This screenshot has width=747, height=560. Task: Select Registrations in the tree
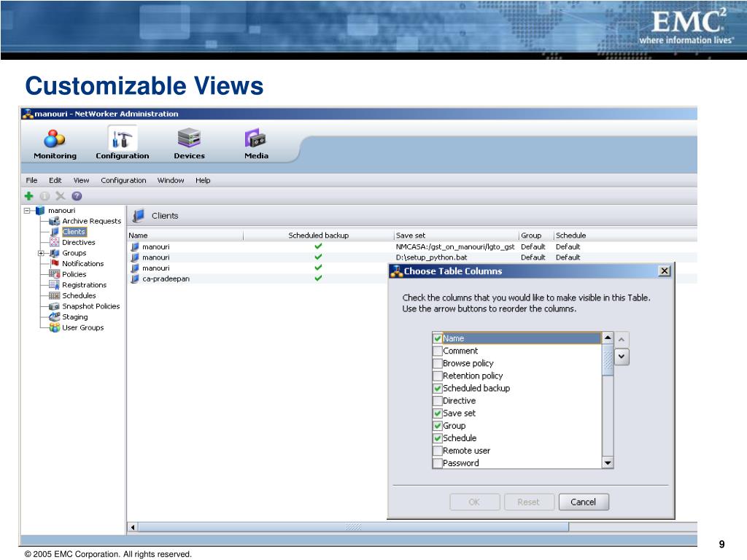click(x=84, y=285)
